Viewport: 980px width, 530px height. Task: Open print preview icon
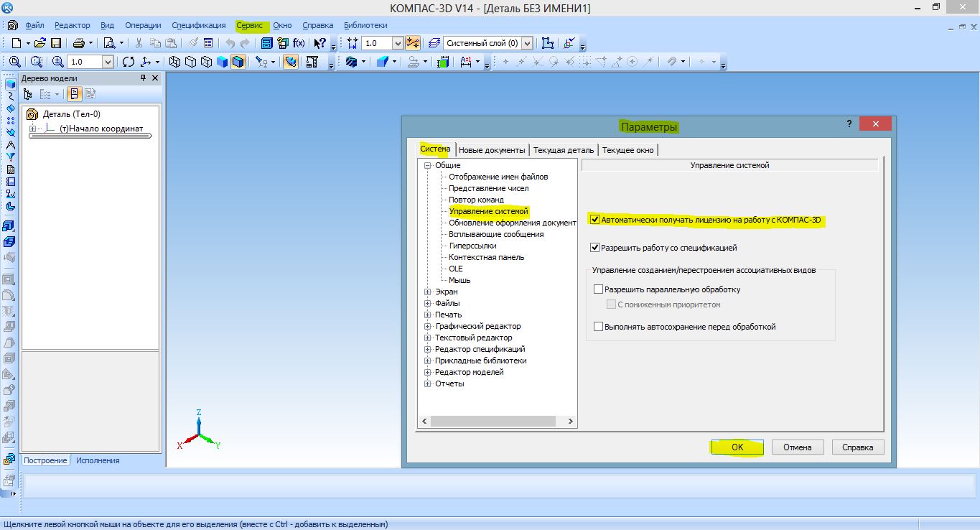click(x=109, y=43)
